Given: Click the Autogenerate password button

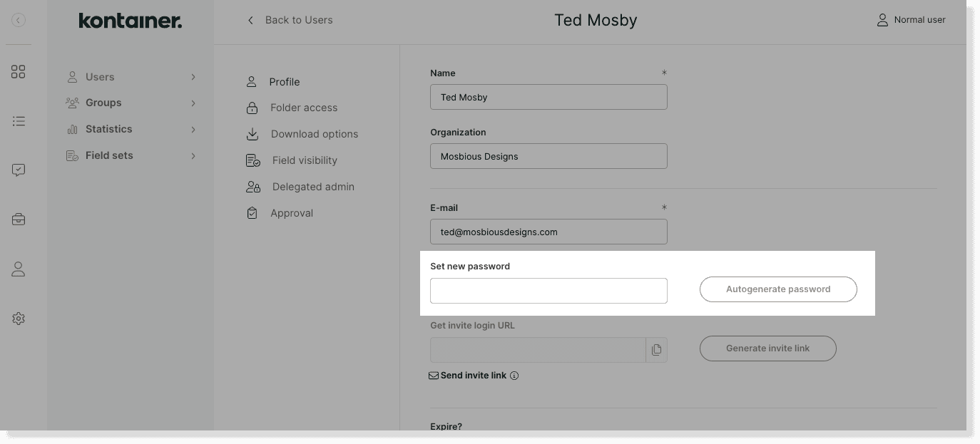Looking at the screenshot, I should coord(778,289).
